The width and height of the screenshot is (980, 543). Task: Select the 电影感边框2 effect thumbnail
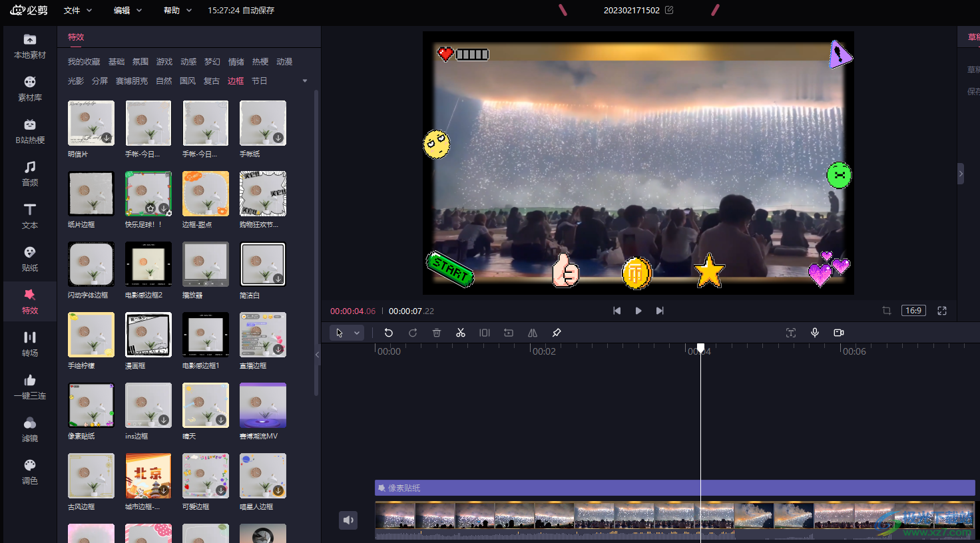(148, 264)
